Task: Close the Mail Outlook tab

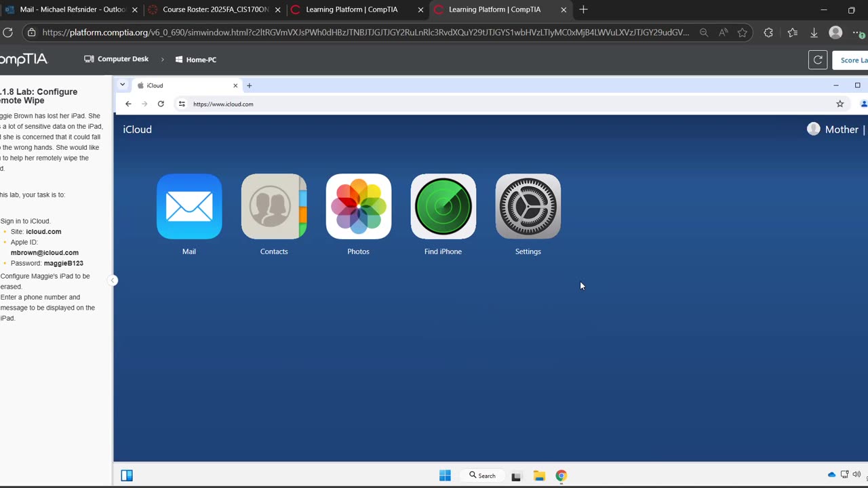Action: coord(134,10)
